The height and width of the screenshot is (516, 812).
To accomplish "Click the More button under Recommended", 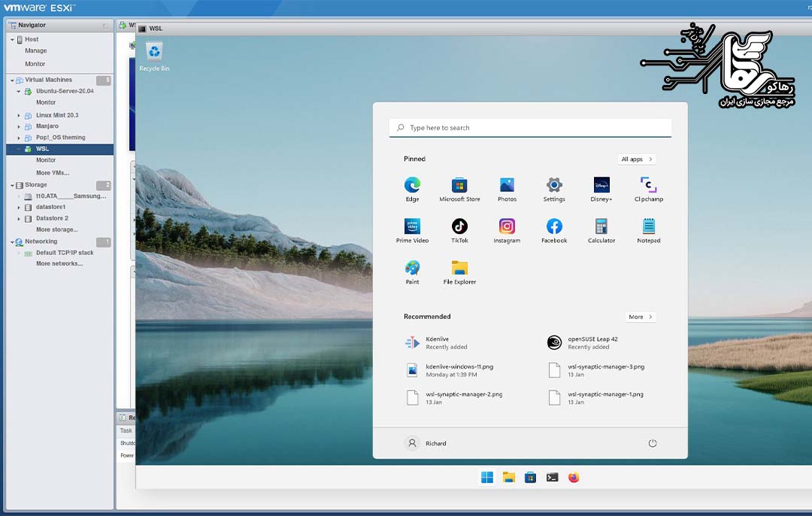I will click(x=640, y=317).
